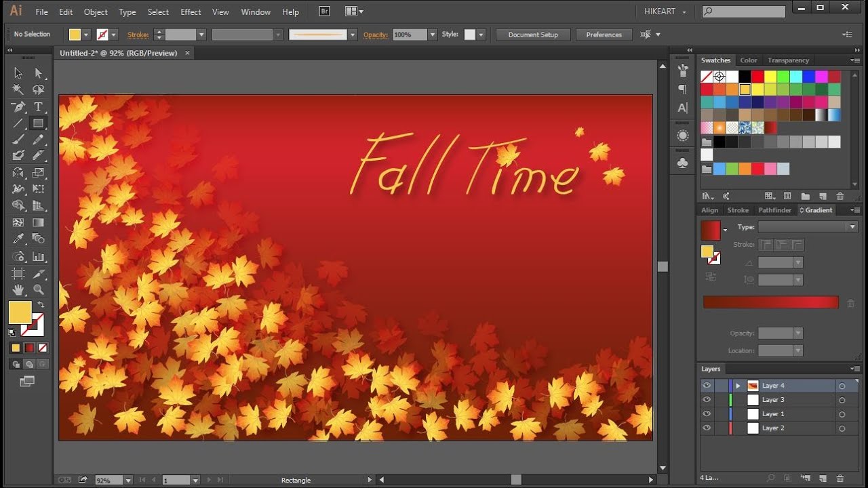
Task: Select the Paintbrush tool
Action: [x=18, y=140]
